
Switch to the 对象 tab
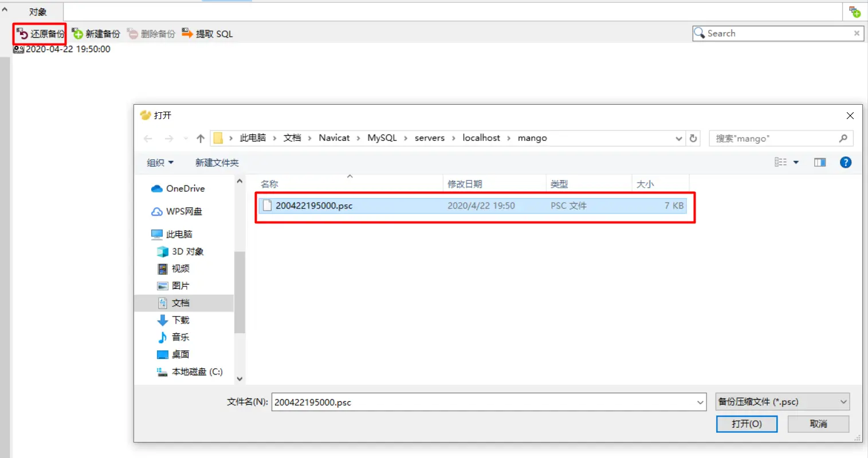tap(38, 11)
